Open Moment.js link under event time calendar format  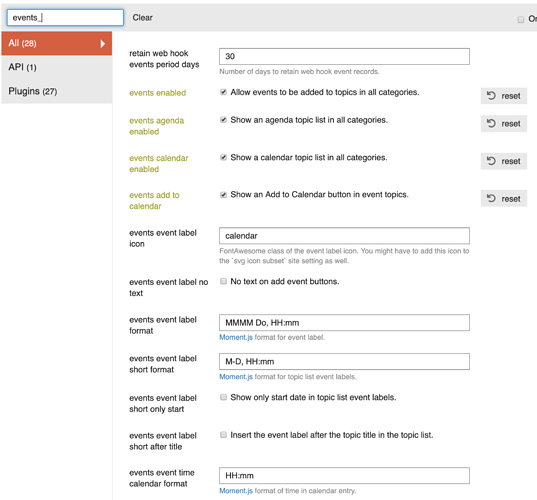tap(236, 491)
